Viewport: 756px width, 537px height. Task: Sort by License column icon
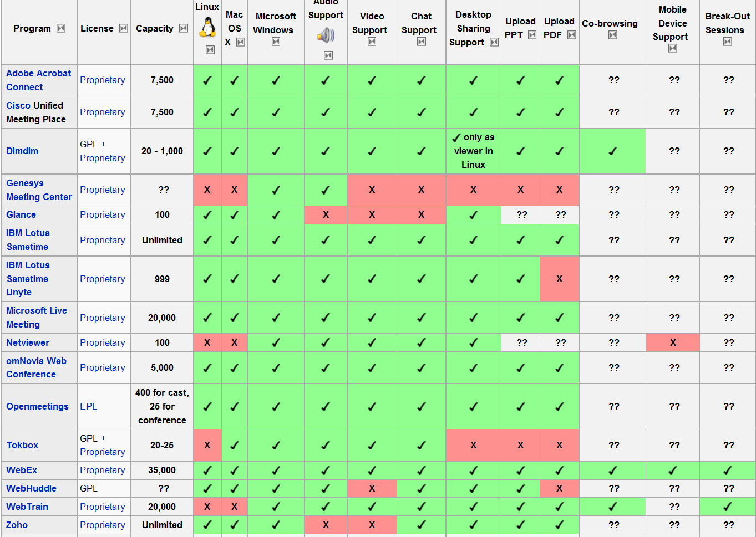click(x=124, y=28)
